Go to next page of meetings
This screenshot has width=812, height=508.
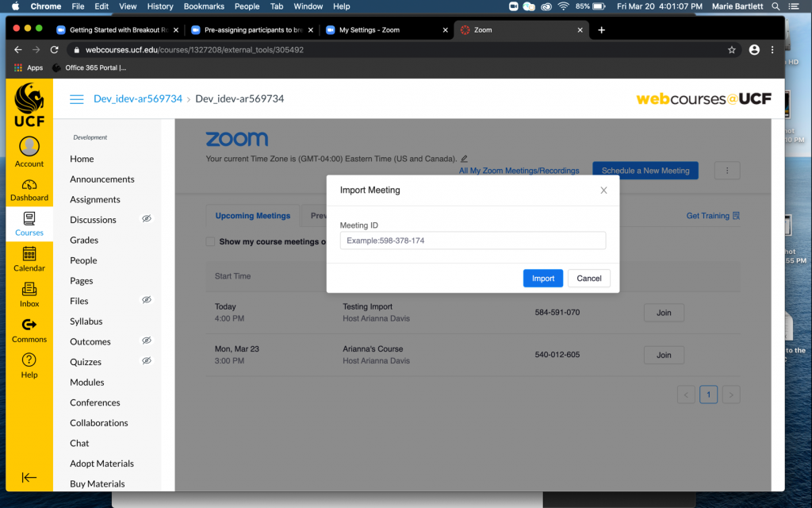tap(731, 394)
